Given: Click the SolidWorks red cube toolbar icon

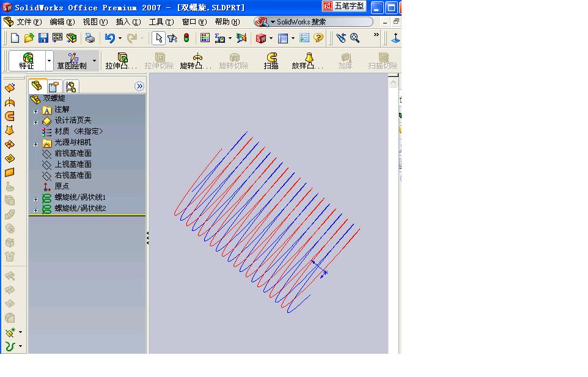Looking at the screenshot, I should point(260,38).
